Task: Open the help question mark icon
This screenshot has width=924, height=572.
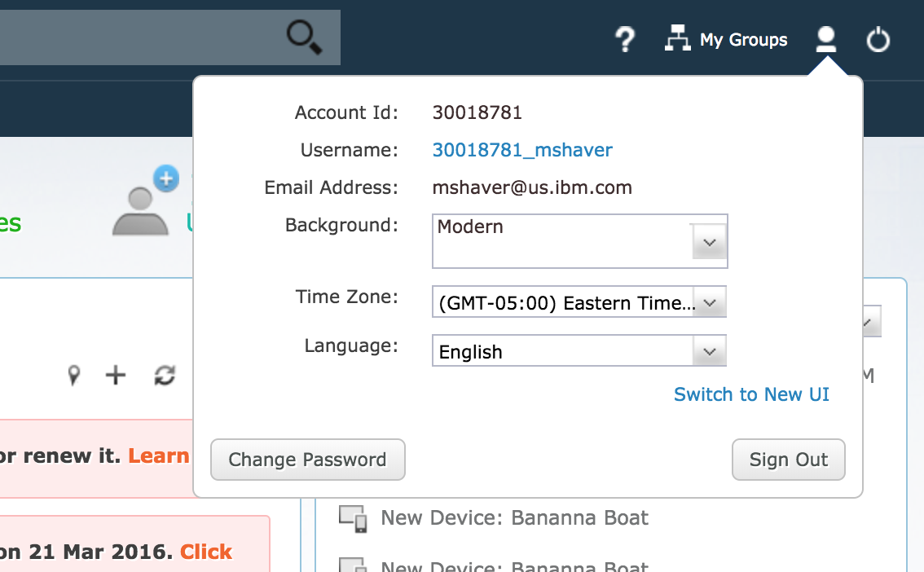Action: [625, 39]
